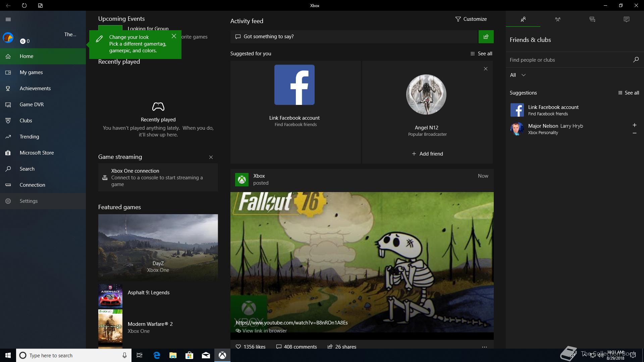Screen dimensions: 644x362
Task: Open Mail from taskbar
Action: [206, 355]
